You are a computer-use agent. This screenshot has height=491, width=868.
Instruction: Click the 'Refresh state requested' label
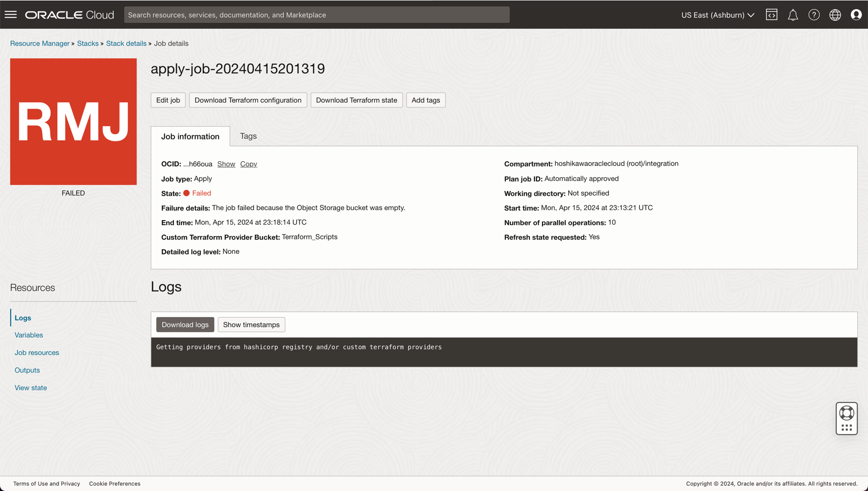(546, 237)
